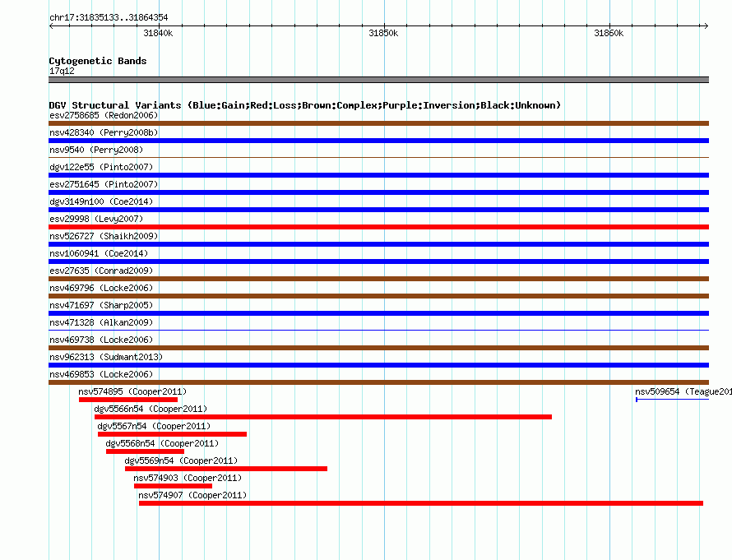Select dgv3149n100 (Coe2014) label
Screen dimensions: 732x560
coord(101,201)
